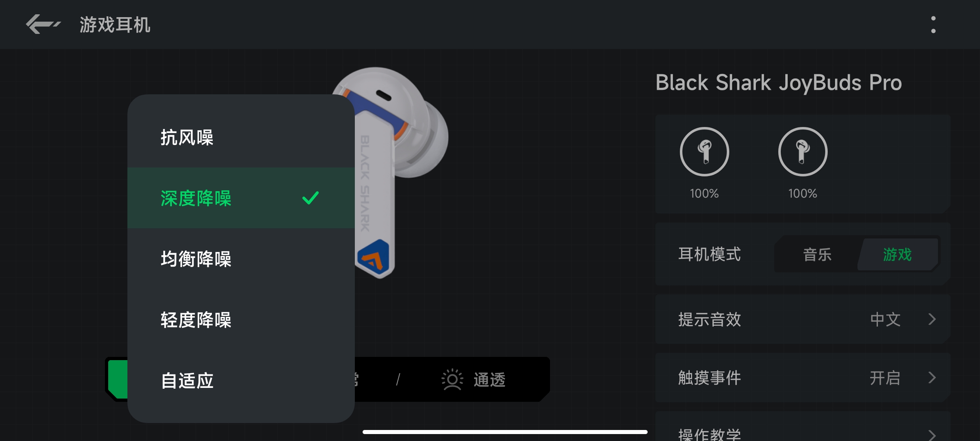Tap the right earbud battery icon
Viewport: 980px width, 441px height.
[x=802, y=151]
